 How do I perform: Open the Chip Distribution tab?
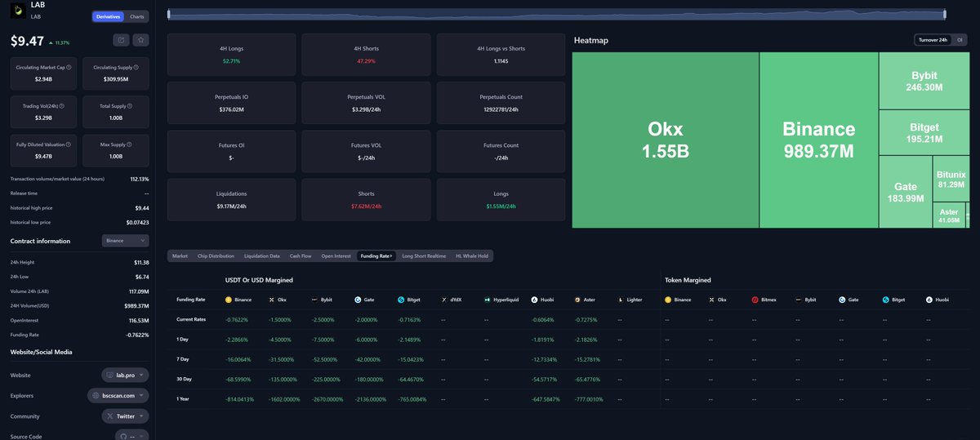coord(216,256)
